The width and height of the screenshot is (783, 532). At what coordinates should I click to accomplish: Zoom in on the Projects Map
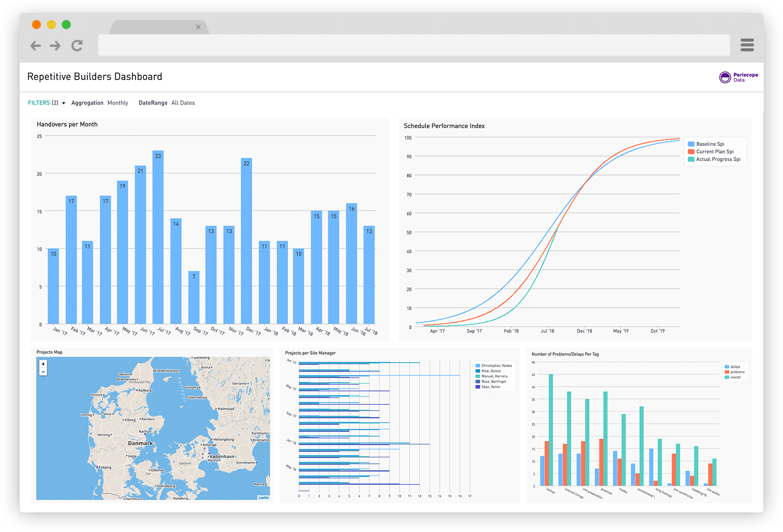pos(43,364)
